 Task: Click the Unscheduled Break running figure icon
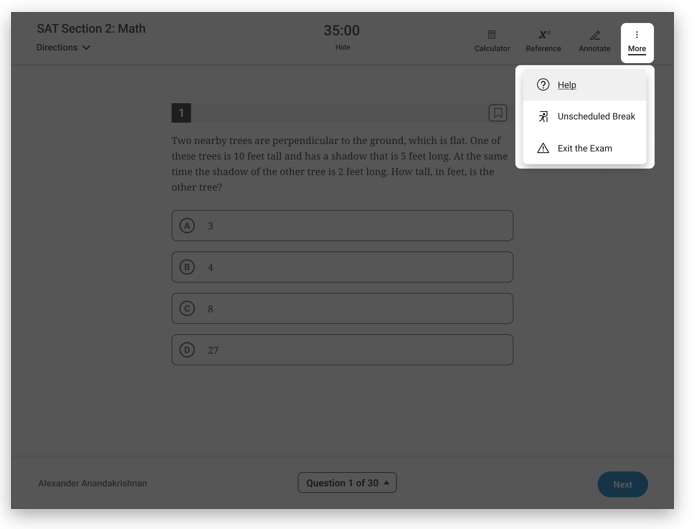(x=543, y=116)
